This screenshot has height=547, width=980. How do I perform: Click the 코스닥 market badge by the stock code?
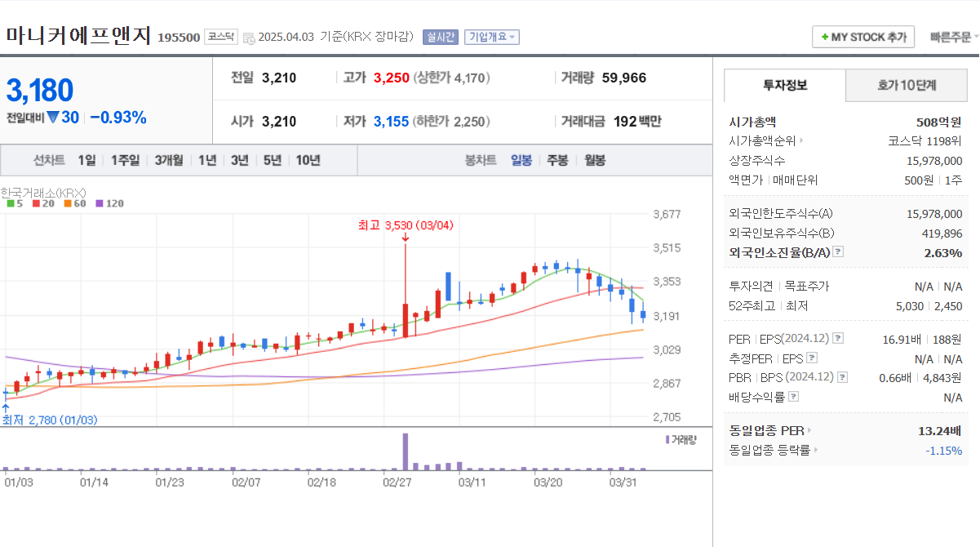click(x=221, y=37)
